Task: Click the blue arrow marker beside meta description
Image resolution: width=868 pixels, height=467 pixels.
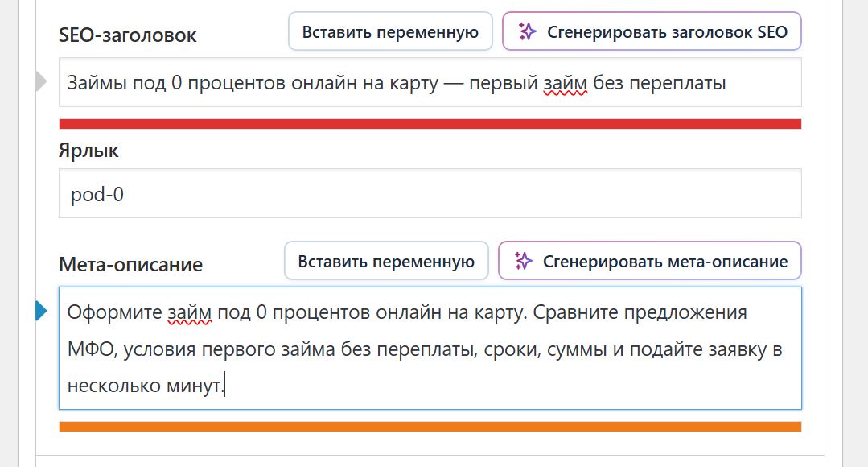Action: point(41,311)
